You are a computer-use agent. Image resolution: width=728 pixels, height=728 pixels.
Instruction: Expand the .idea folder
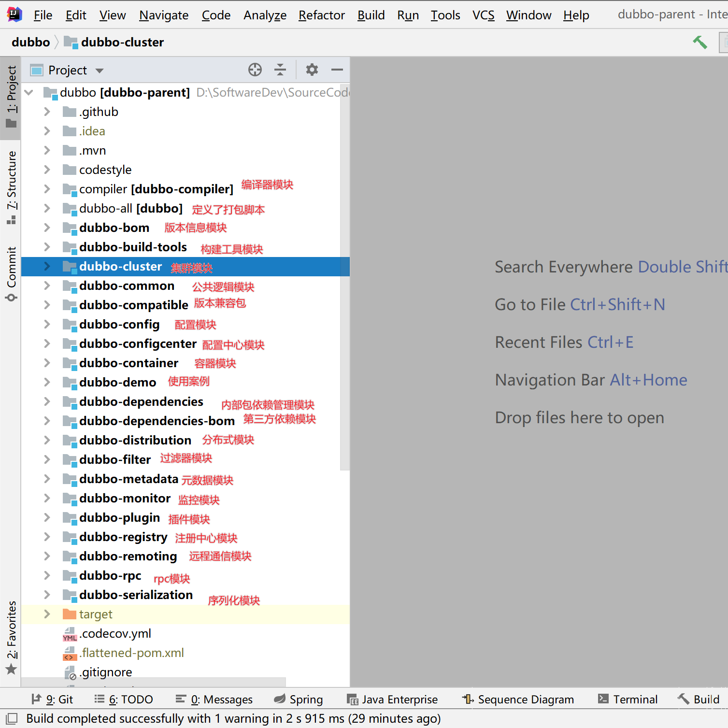coord(47,131)
